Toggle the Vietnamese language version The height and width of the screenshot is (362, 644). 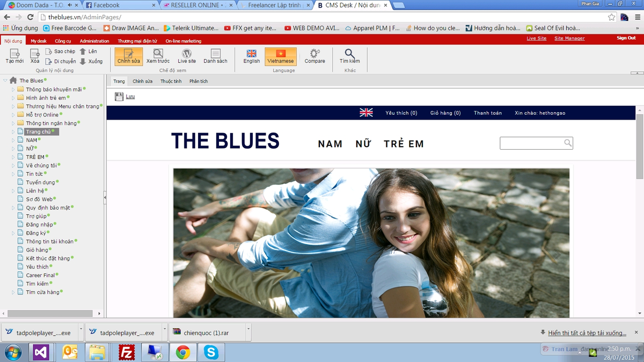pos(281,56)
